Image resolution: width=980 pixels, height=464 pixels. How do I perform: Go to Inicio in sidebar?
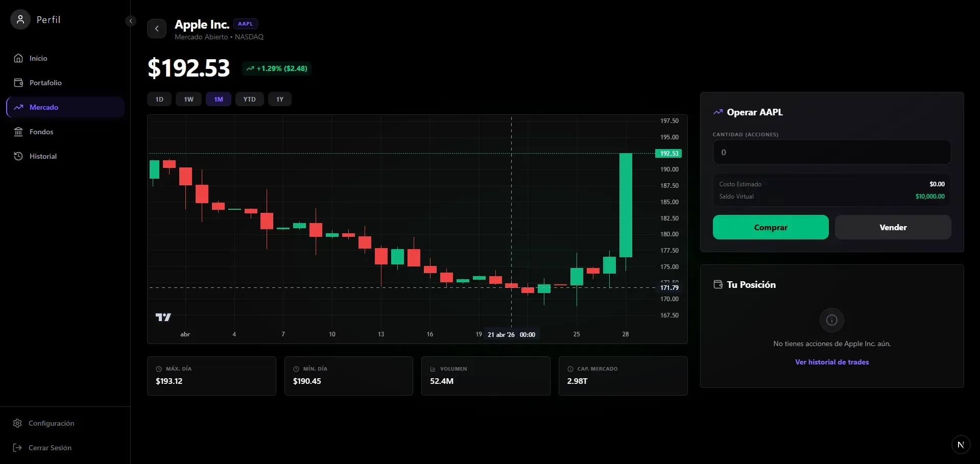(x=65, y=58)
